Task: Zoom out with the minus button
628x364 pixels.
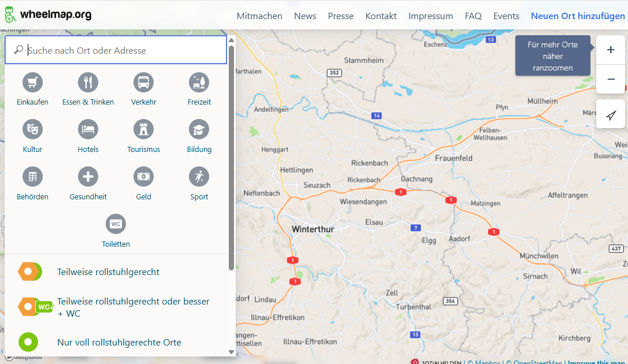Action: point(610,79)
